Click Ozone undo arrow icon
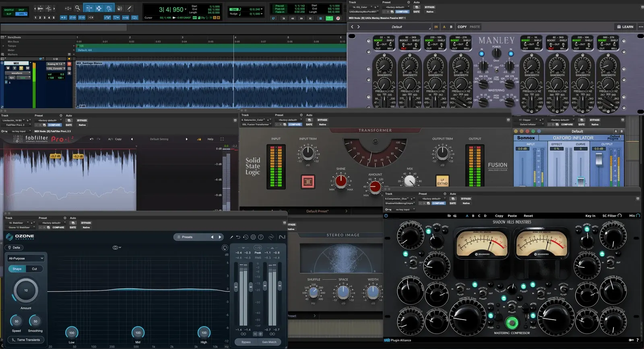The height and width of the screenshot is (349, 644). tap(238, 237)
